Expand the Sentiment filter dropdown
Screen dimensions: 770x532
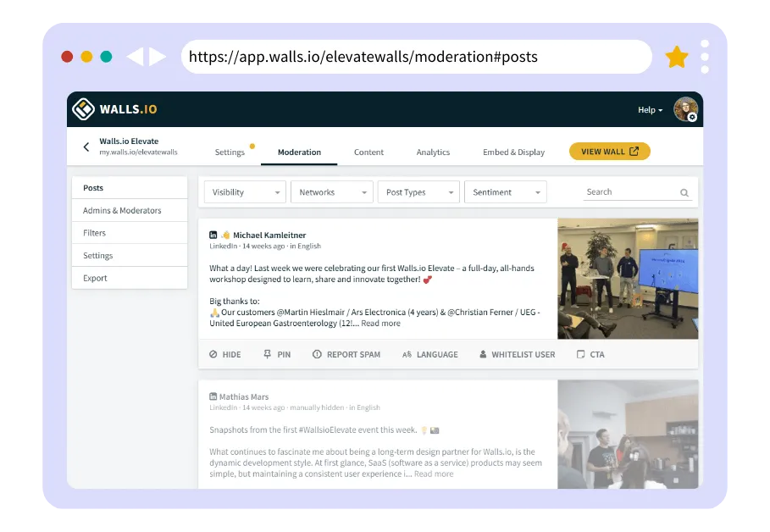[506, 192]
